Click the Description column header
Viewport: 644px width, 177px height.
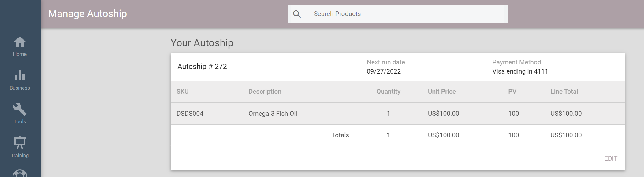pyautogui.click(x=265, y=92)
